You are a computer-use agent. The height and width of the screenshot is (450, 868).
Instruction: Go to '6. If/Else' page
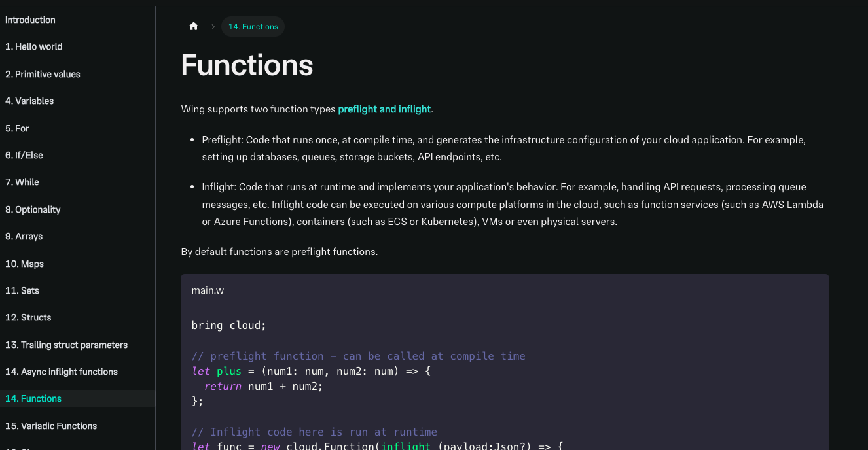(x=24, y=156)
